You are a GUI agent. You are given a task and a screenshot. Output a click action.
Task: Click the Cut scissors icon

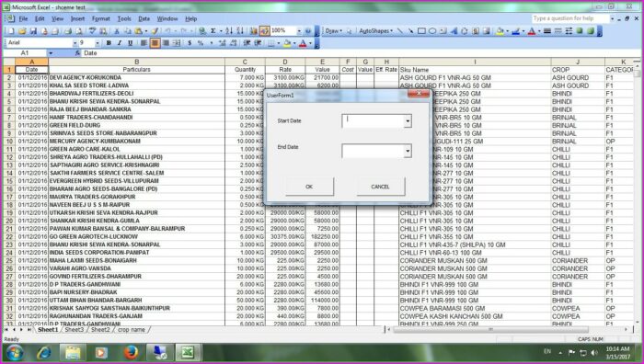click(117, 30)
